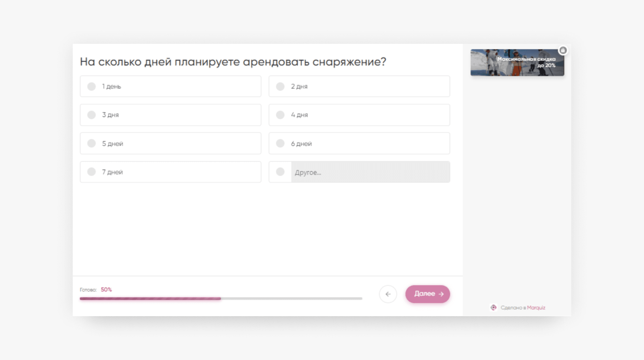Image resolution: width=644 pixels, height=360 pixels.
Task: Click the back arrow button
Action: [x=388, y=294]
